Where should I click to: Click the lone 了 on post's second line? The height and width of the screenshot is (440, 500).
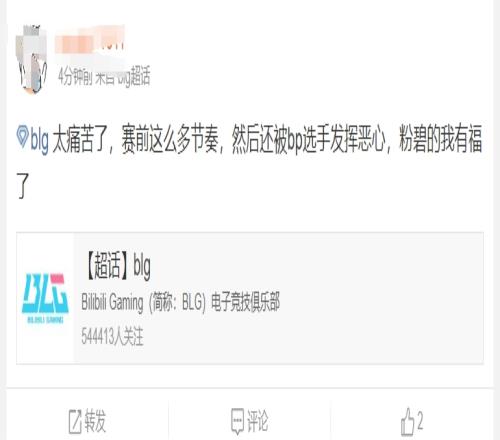(23, 186)
